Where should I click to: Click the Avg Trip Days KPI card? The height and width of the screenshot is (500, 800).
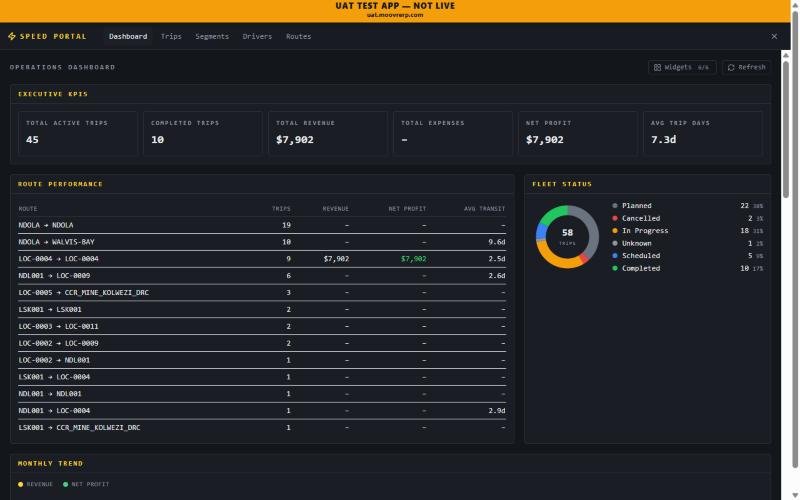pos(703,133)
